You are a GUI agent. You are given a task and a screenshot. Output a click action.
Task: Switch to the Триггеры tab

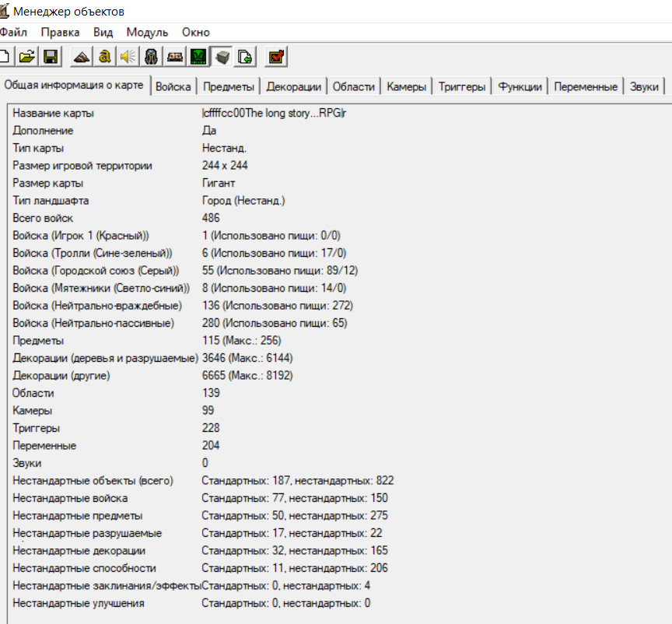(x=461, y=86)
